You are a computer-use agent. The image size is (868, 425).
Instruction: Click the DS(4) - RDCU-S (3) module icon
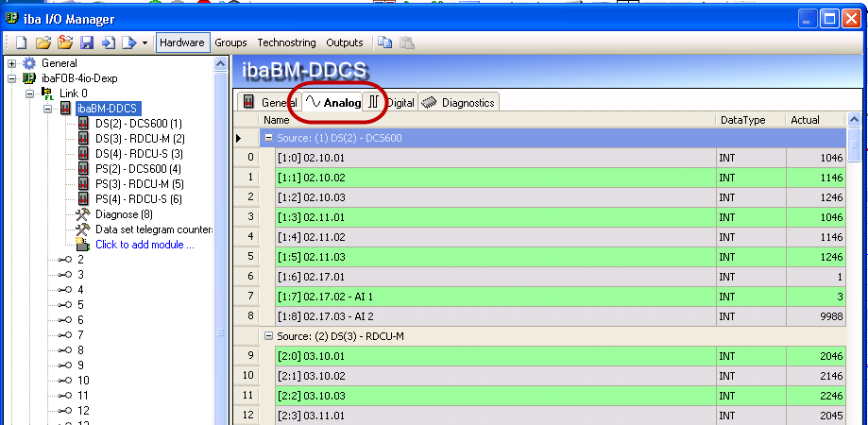[x=84, y=153]
